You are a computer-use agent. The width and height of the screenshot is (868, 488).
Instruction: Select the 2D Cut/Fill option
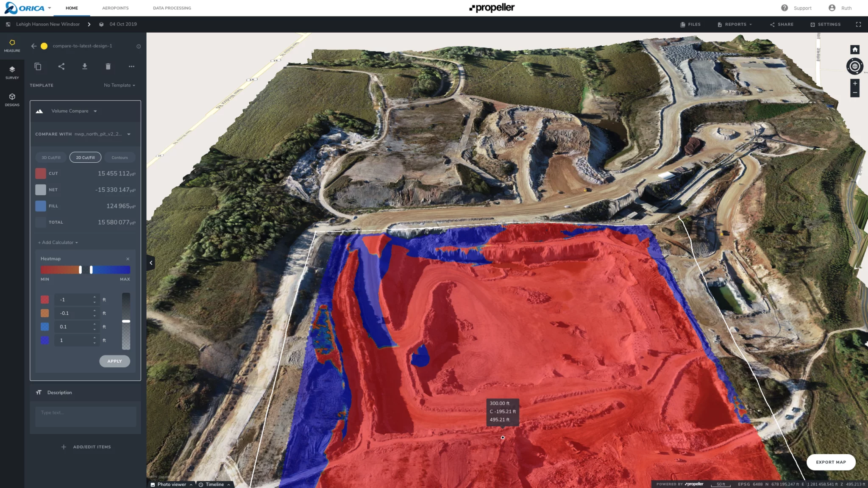coord(85,158)
